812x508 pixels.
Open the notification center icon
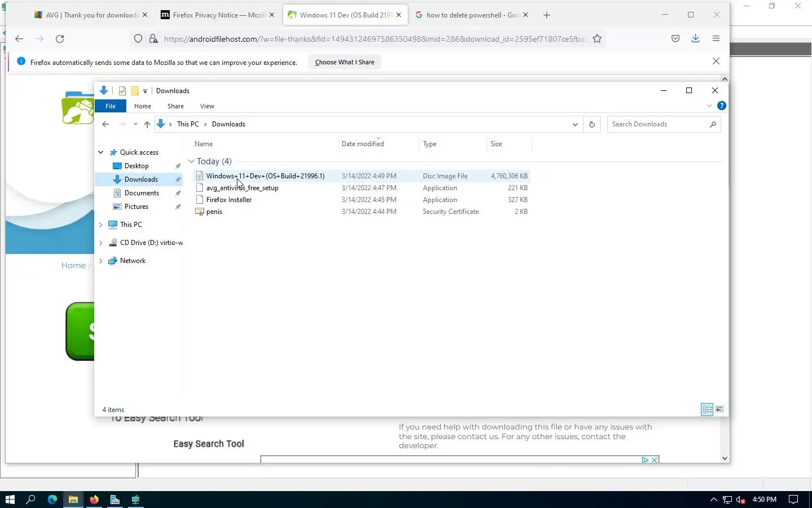pos(793,500)
